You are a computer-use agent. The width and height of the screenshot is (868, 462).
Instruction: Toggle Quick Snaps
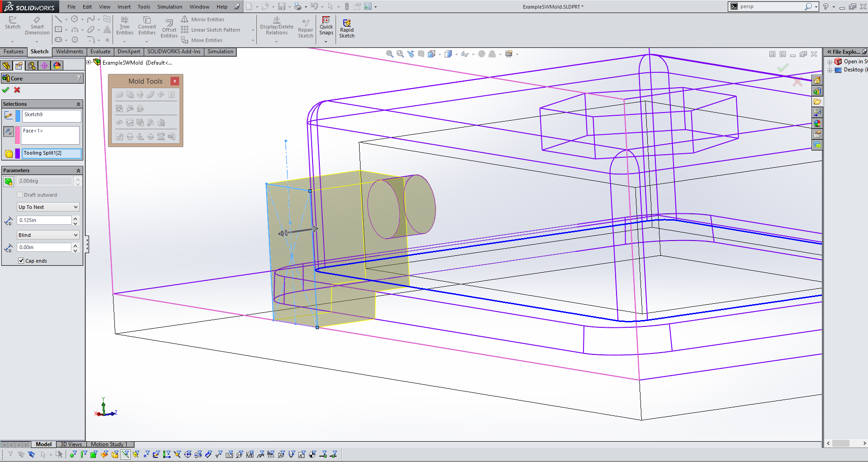coord(326,26)
